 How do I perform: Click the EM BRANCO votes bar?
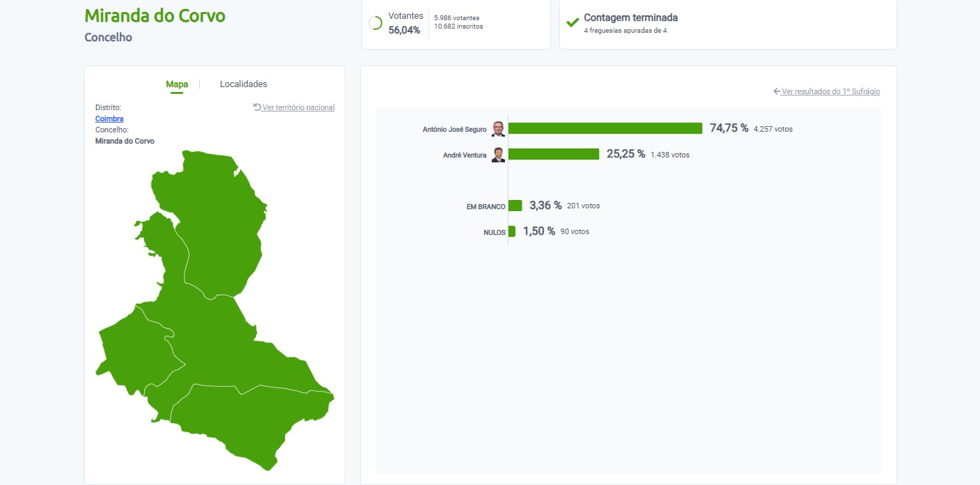[515, 206]
